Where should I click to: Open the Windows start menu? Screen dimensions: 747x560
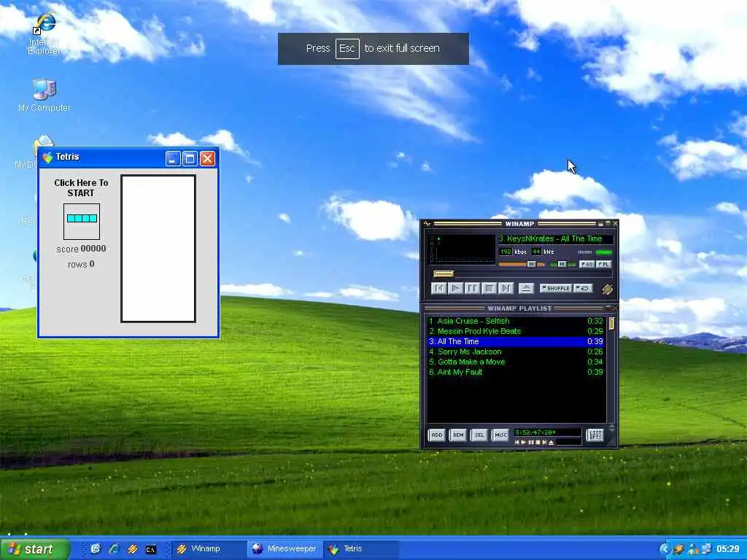point(34,549)
